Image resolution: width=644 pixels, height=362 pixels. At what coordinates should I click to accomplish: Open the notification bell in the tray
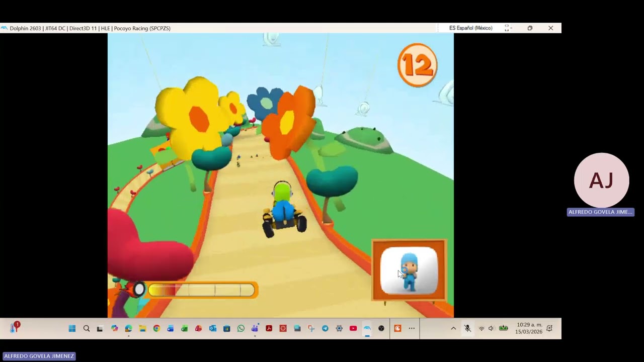click(x=549, y=328)
